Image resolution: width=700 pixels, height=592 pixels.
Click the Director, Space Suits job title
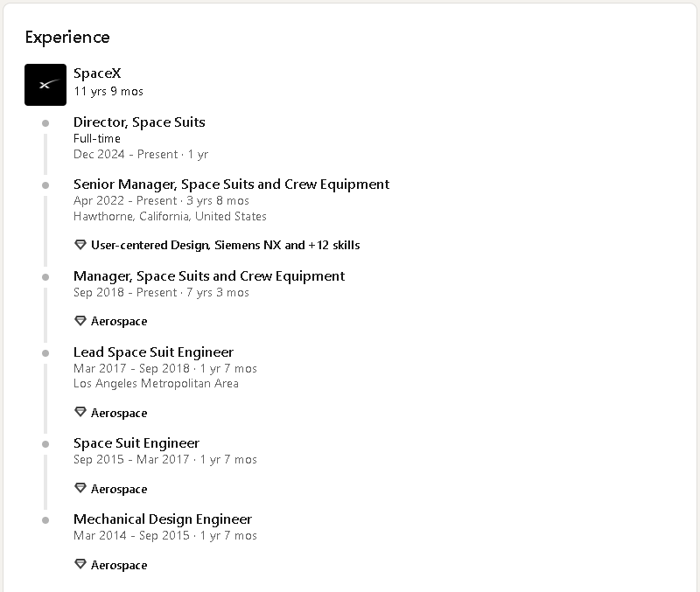pos(139,122)
